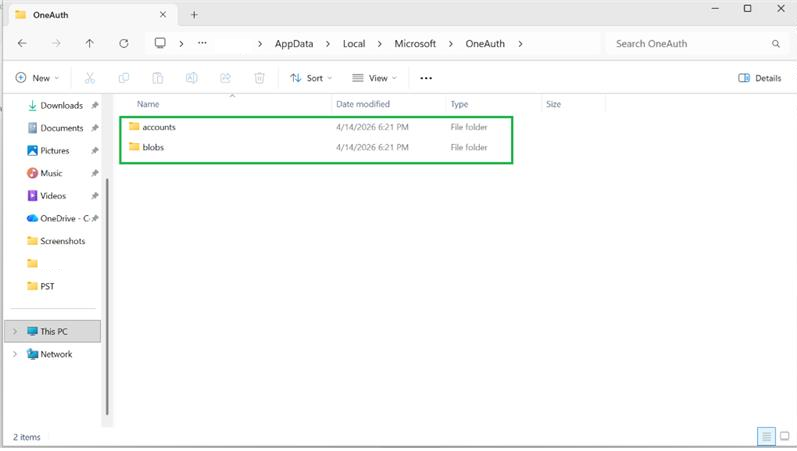Click the Rename icon in toolbar
797x451 pixels.
click(x=192, y=78)
